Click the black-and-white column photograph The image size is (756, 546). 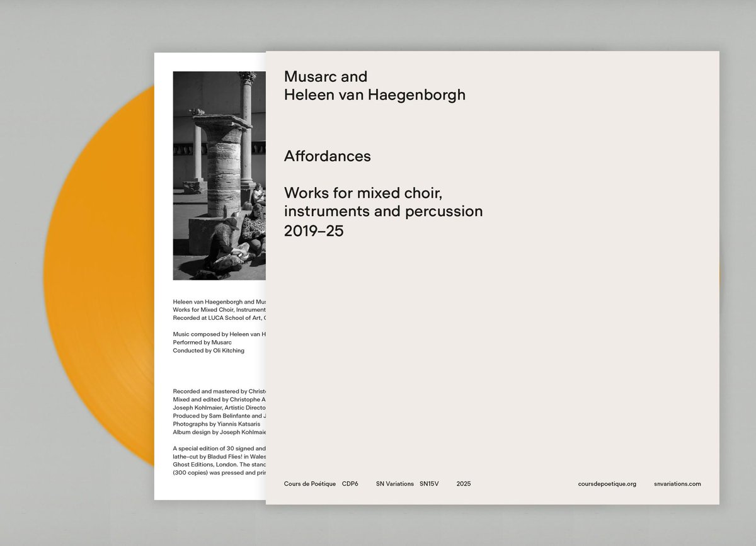(219, 175)
